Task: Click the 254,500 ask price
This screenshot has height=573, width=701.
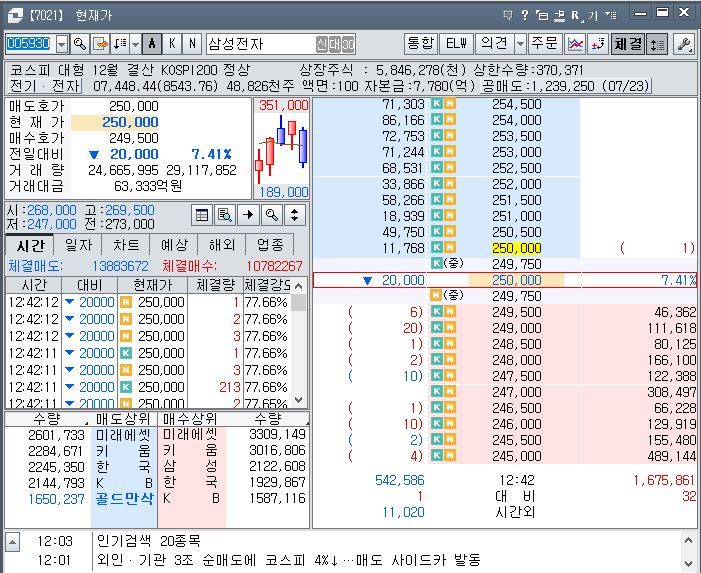Action: 517,104
